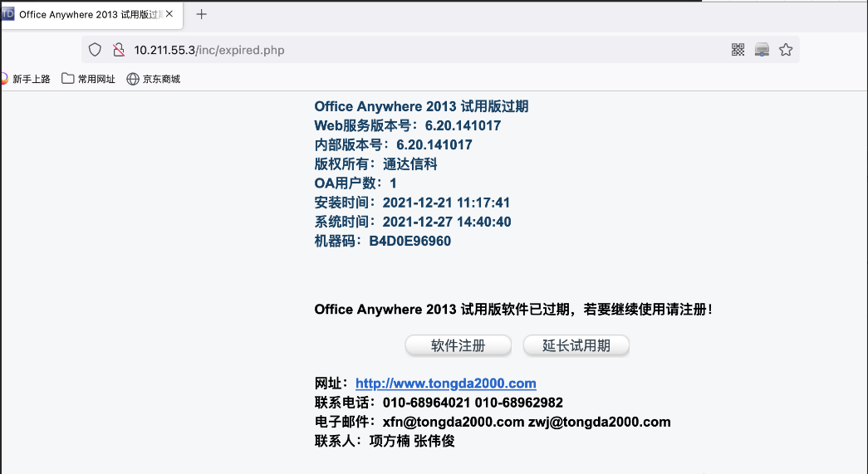This screenshot has height=474, width=868.
Task: Click the 内部版本号 6.20.141017 line
Action: [393, 145]
